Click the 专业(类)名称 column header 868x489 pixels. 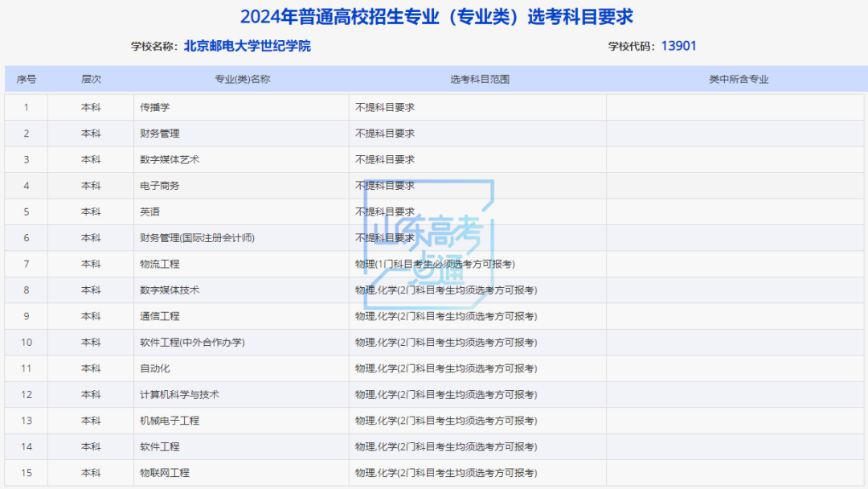241,79
